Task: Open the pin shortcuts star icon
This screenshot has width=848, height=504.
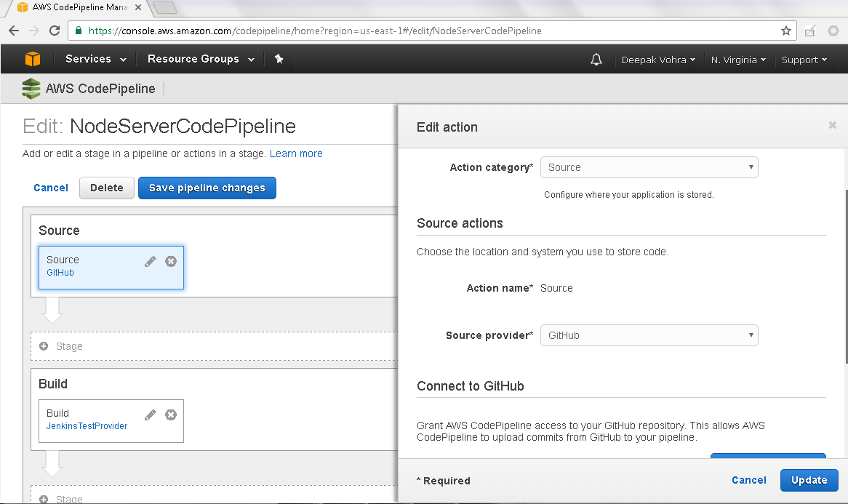Action: click(279, 59)
